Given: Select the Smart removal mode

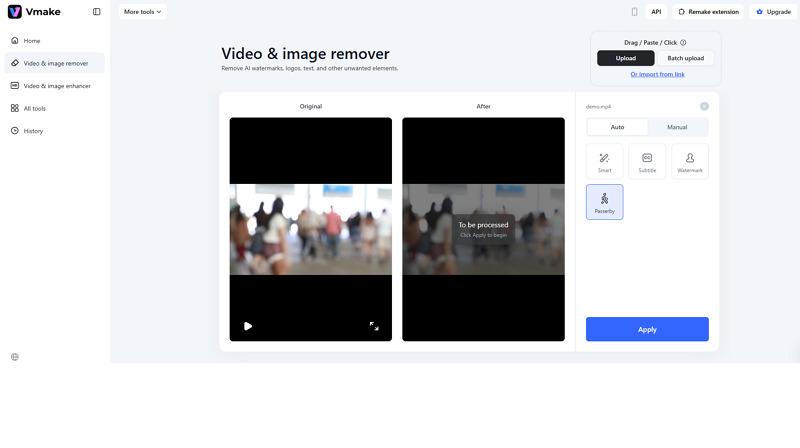Looking at the screenshot, I should coord(604,161).
